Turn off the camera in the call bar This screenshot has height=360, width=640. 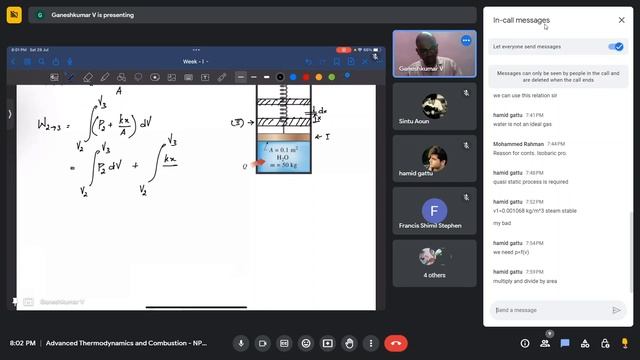pos(263,343)
